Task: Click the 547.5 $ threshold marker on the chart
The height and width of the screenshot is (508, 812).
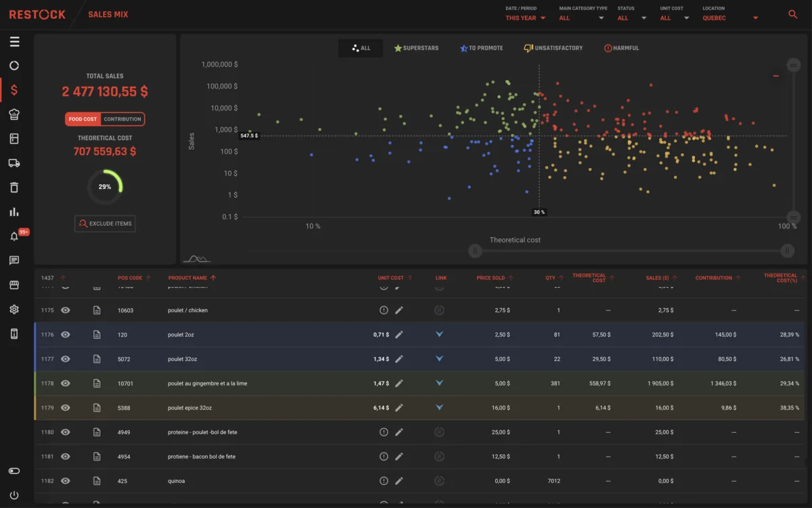Action: (249, 136)
